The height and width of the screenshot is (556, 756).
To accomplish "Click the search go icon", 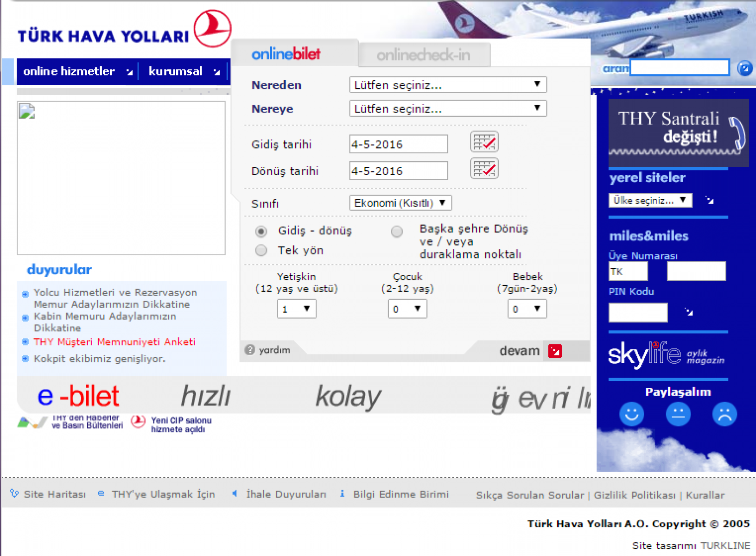I will [x=744, y=69].
